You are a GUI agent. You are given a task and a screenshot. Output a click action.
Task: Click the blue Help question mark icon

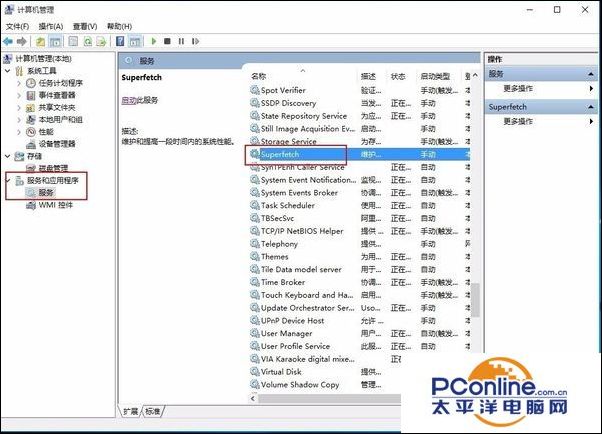tap(119, 41)
